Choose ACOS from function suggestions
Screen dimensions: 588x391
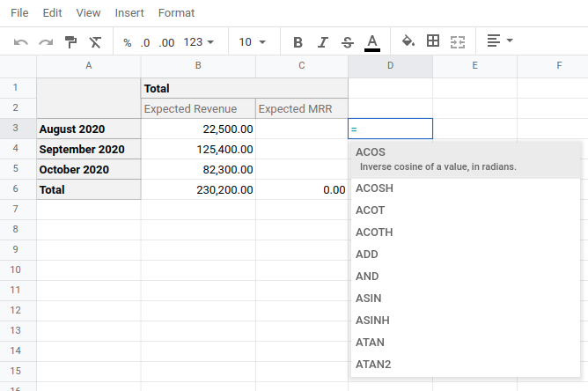click(466, 159)
